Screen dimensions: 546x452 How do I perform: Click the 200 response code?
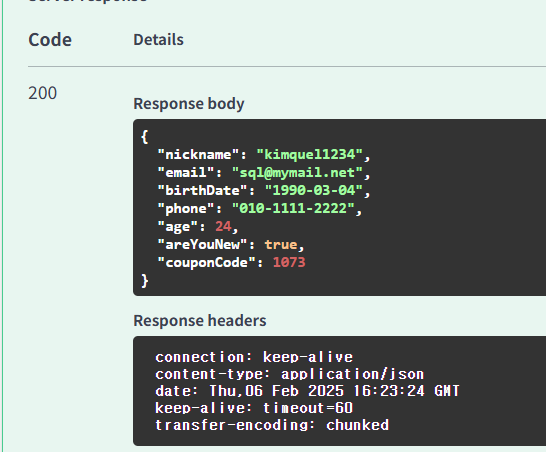click(x=42, y=93)
